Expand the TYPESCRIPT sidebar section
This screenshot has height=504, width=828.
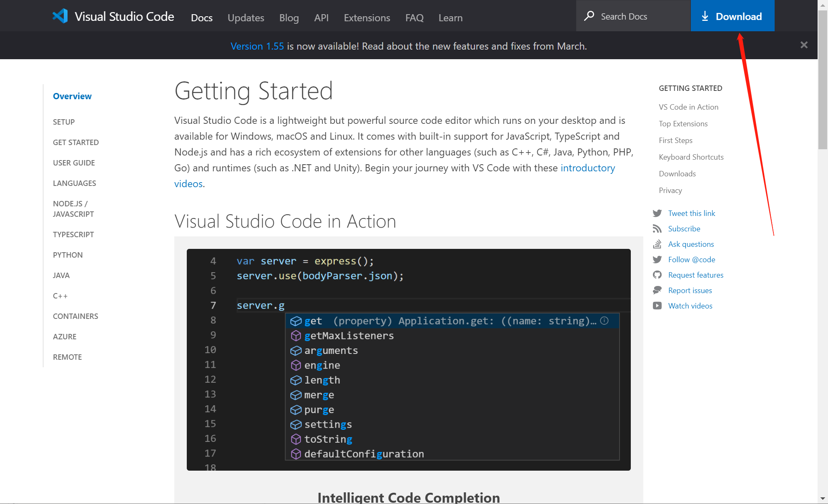[73, 235]
